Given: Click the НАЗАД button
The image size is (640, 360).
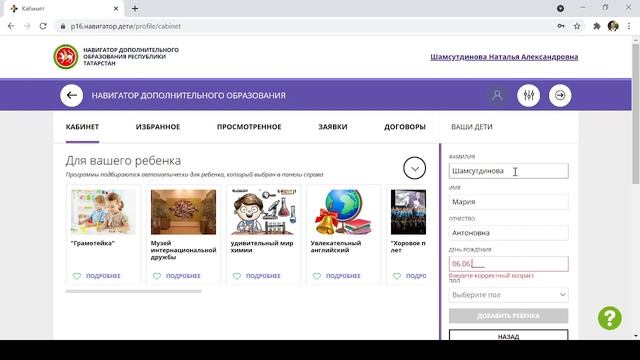Looking at the screenshot, I should pyautogui.click(x=509, y=335).
